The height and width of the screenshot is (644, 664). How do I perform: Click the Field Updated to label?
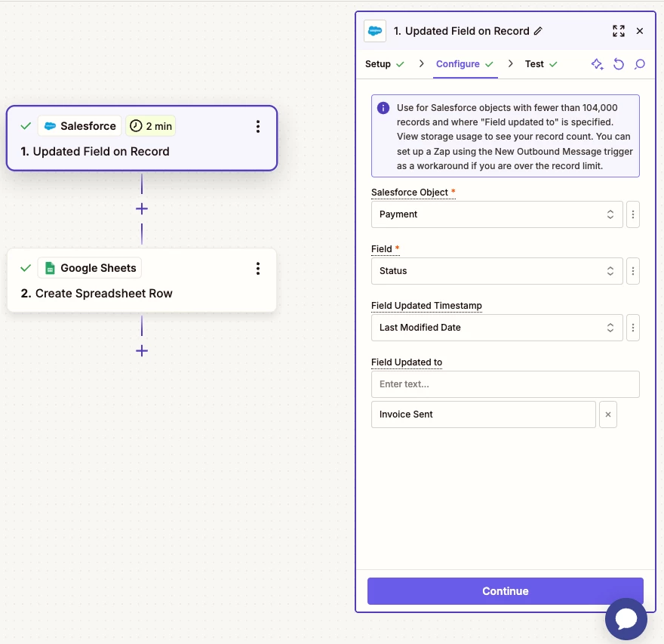[407, 362]
